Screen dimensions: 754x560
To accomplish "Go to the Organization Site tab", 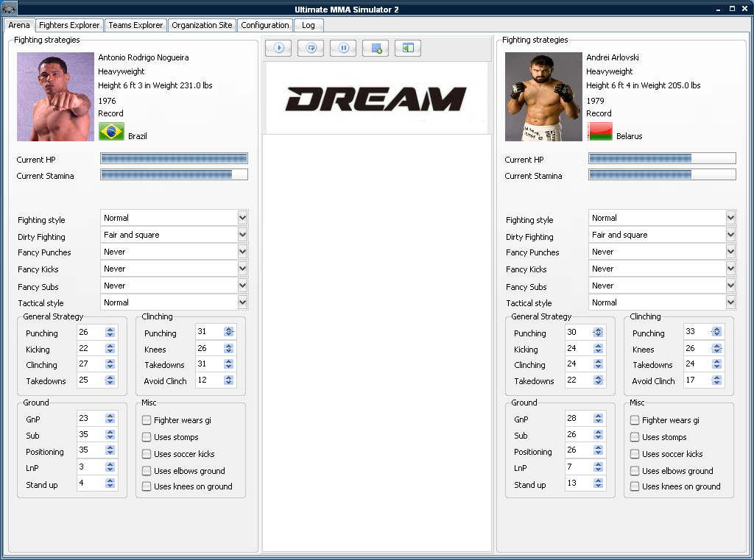I will (202, 25).
